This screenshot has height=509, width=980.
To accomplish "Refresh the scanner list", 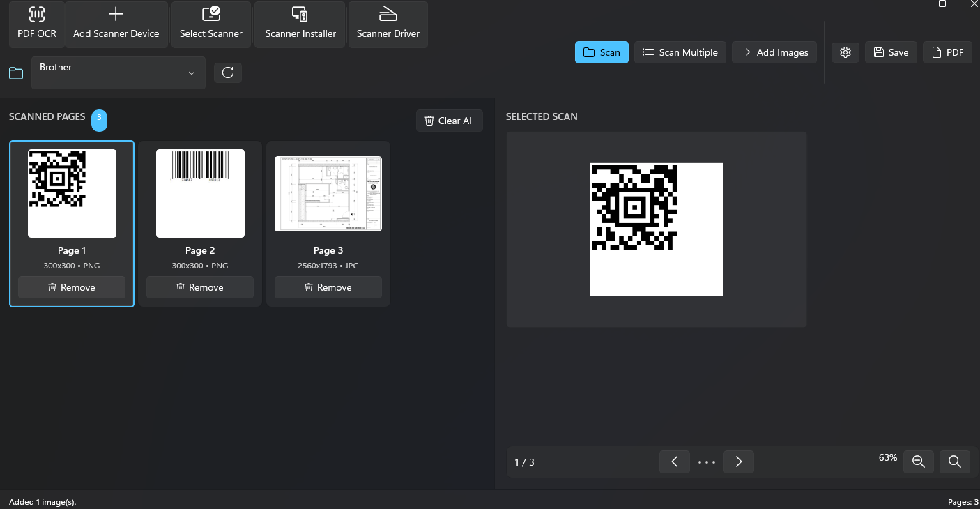I will pyautogui.click(x=228, y=73).
